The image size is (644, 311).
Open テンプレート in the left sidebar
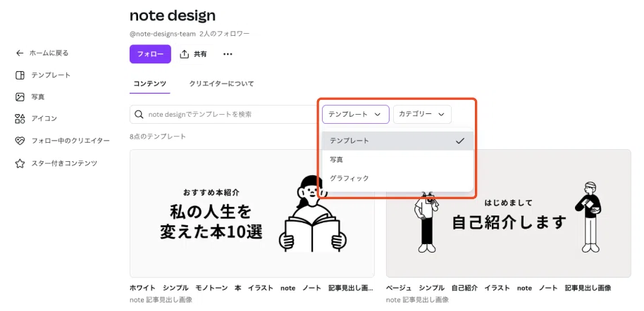click(51, 75)
